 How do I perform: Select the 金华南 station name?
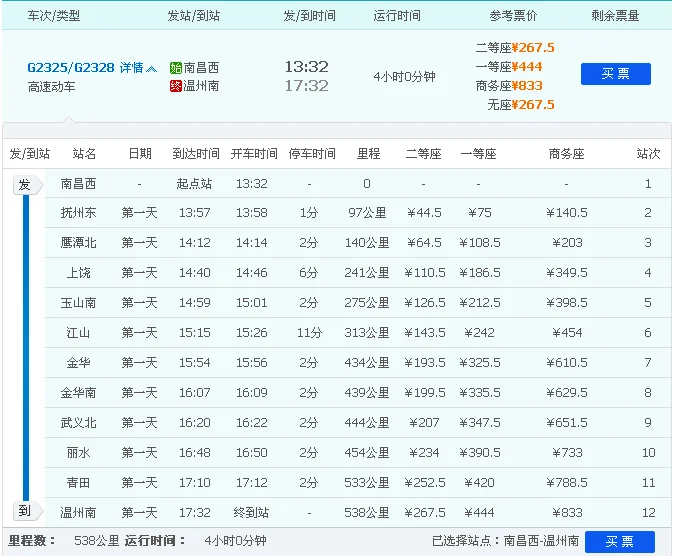point(78,393)
